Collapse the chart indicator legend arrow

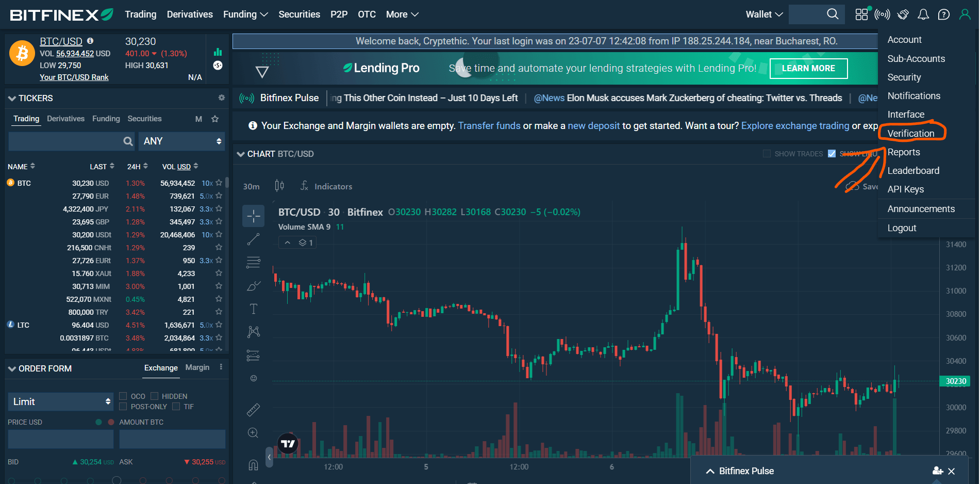pos(288,243)
